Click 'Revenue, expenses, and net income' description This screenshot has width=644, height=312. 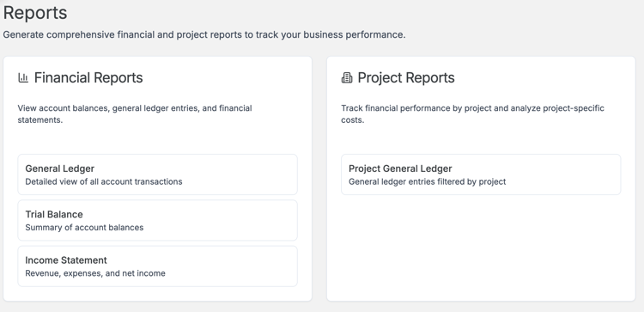(95, 273)
